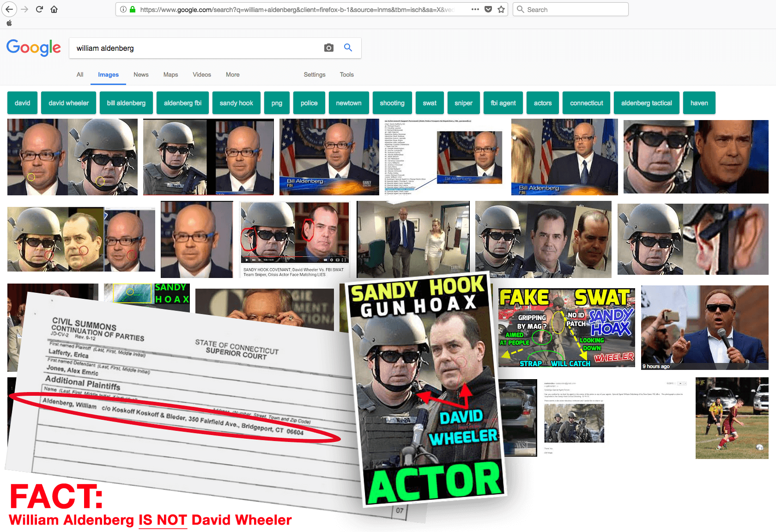Open the bald man with glasses portrait thumbnail
Viewport: 776px width, 532px height.
[x=197, y=240]
